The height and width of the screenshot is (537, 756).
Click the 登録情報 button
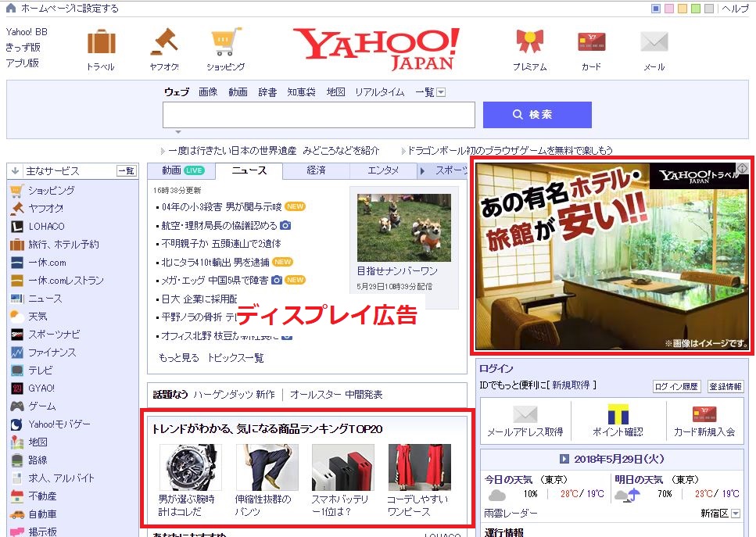tap(726, 386)
